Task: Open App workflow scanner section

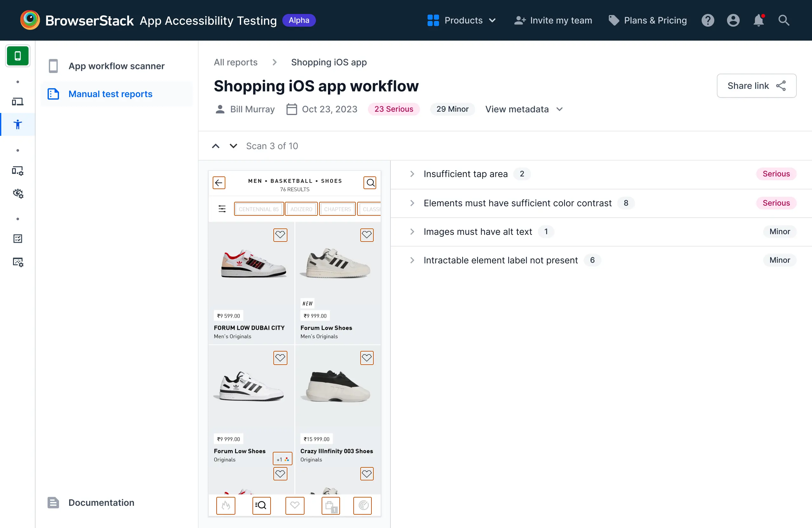Action: (116, 66)
